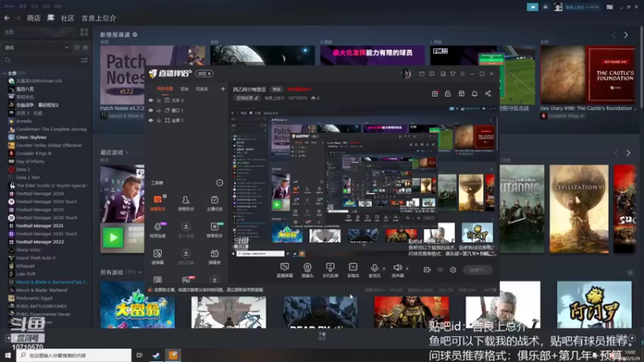The width and height of the screenshot is (644, 362).
Task: Click the 麦克风 microphone icon
Action: coord(374,268)
